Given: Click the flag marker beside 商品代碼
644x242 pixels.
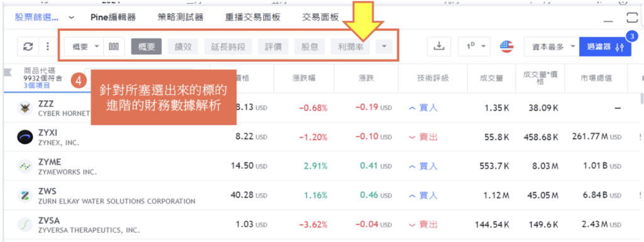Looking at the screenshot, I should click(8, 73).
